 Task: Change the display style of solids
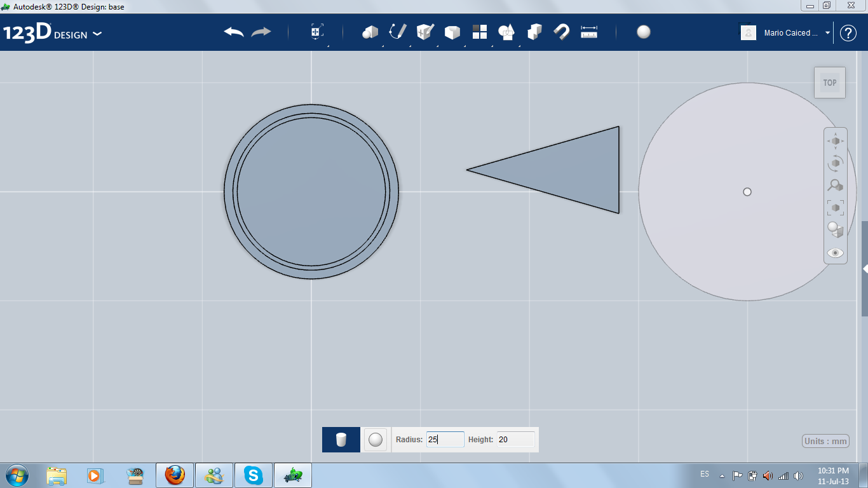coord(836,230)
